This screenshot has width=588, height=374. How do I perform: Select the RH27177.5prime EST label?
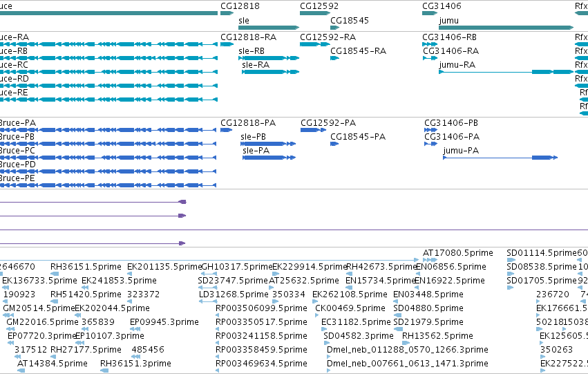(x=86, y=350)
